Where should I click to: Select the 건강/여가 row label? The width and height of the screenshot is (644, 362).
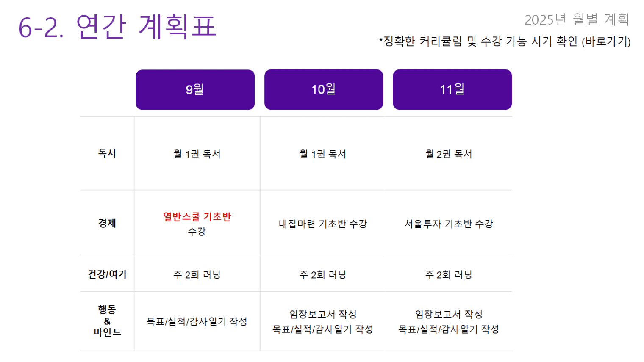107,274
